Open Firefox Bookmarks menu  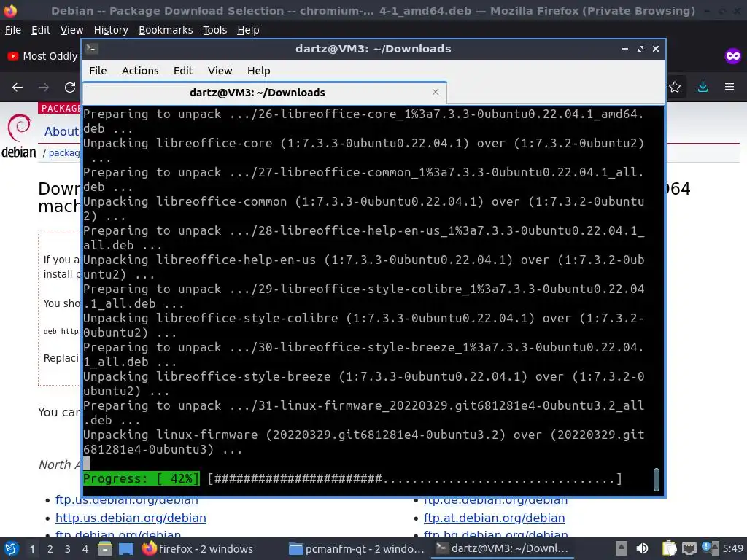click(x=166, y=30)
